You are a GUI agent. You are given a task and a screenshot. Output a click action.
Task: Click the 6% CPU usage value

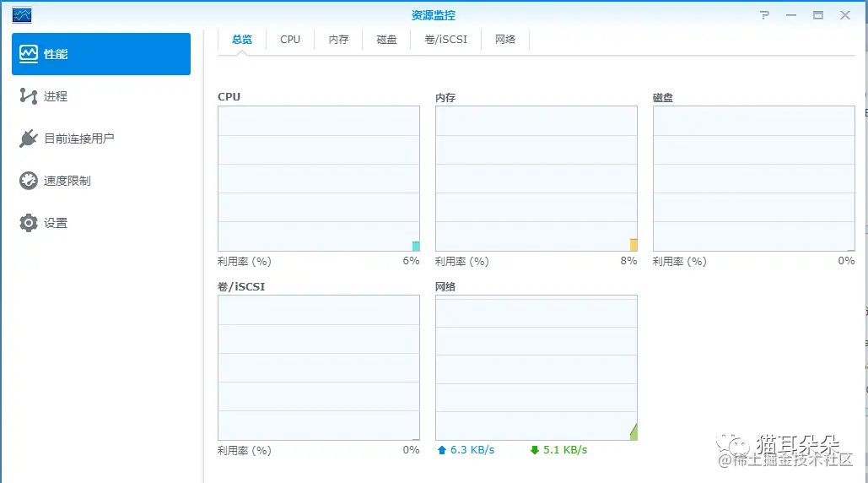(x=411, y=261)
